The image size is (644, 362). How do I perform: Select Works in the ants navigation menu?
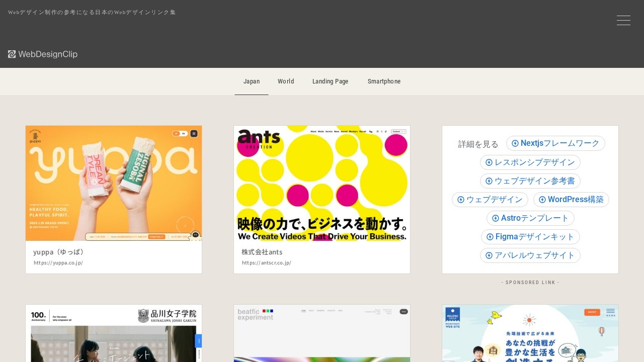321,131
